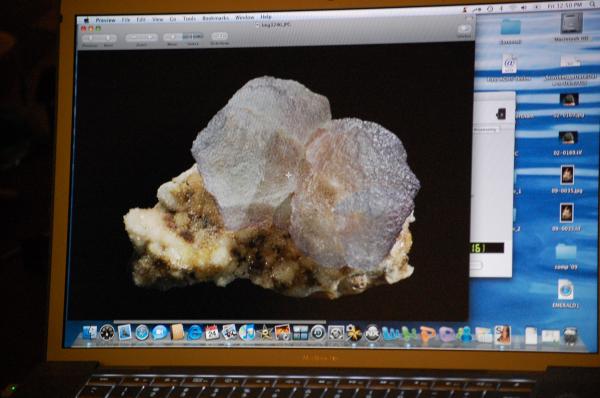Click the volume icon in menu bar

[523, 8]
